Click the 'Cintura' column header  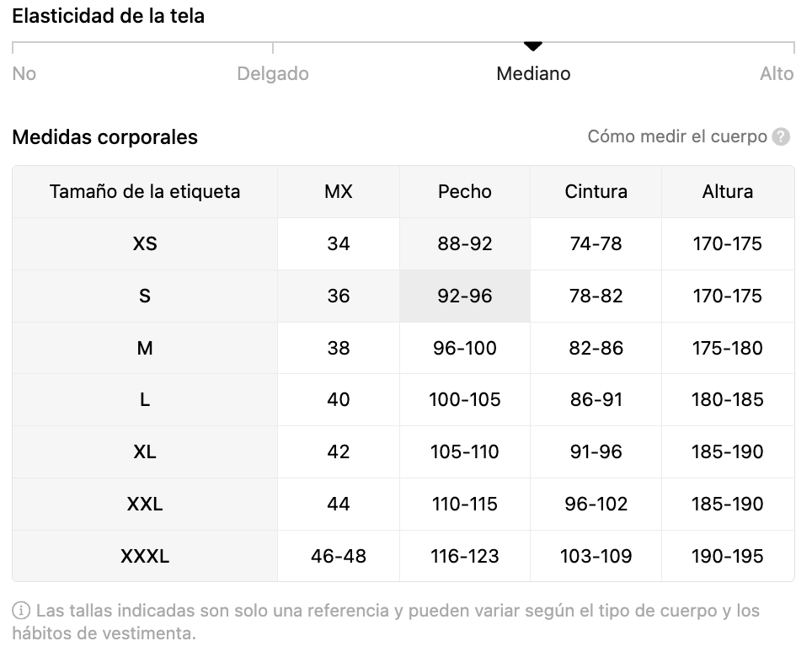[596, 192]
